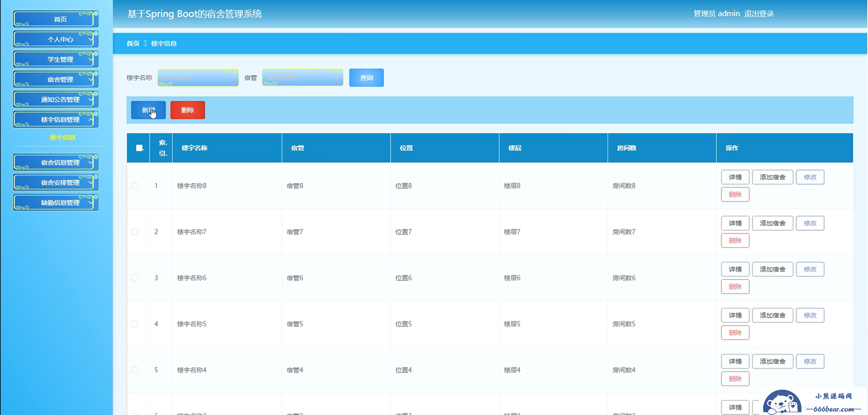Click 添加宿舍 for 楼宇名称8 row

pyautogui.click(x=773, y=177)
